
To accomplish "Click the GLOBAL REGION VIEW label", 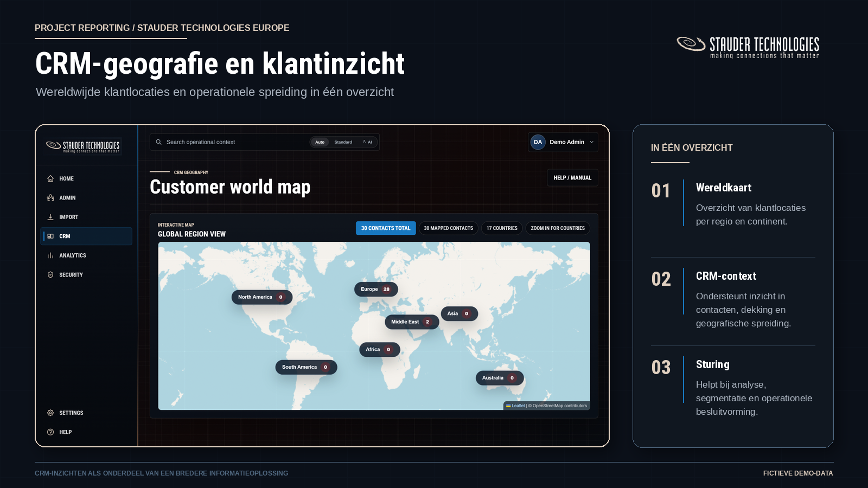I will point(192,234).
